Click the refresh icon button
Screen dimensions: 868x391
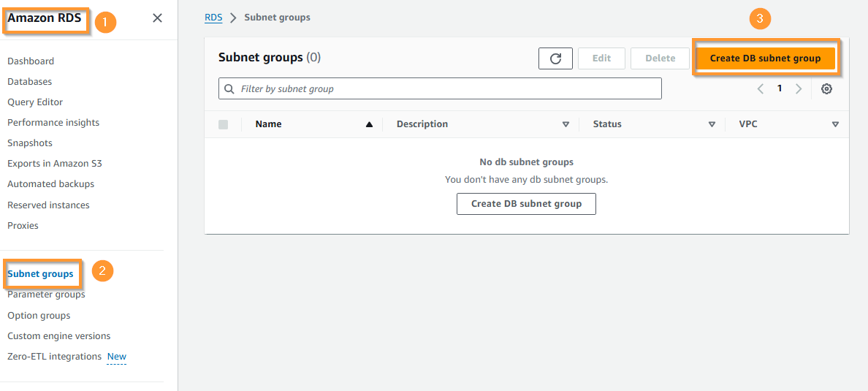point(555,58)
